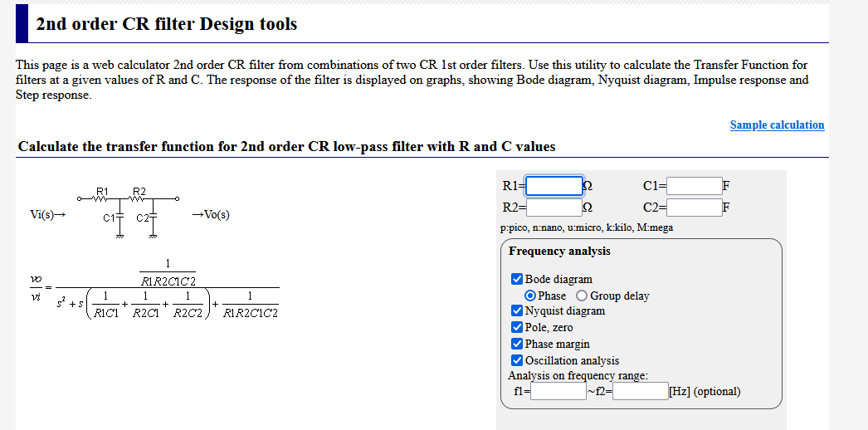Disable the Phase margin checkbox

click(517, 344)
